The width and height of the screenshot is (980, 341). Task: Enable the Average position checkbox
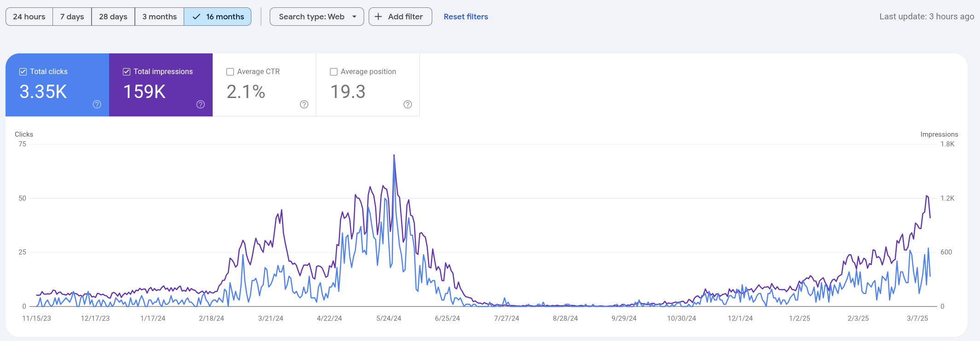334,72
